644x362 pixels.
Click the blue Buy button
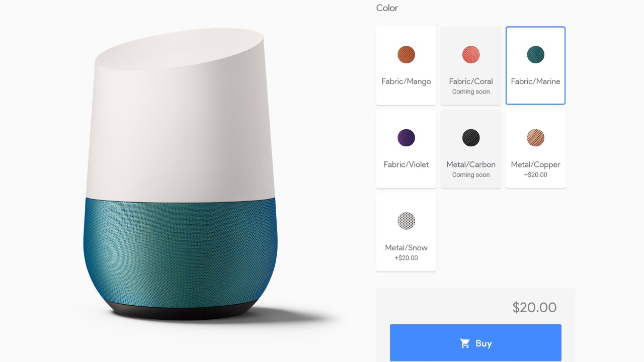pyautogui.click(x=475, y=343)
